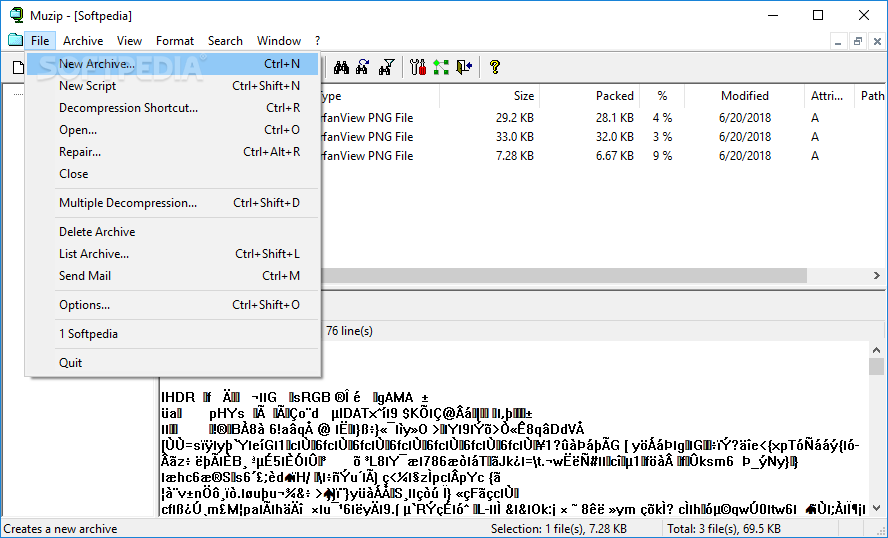The width and height of the screenshot is (888, 538).
Task: Click the new document icon in toolbar
Action: (x=18, y=67)
